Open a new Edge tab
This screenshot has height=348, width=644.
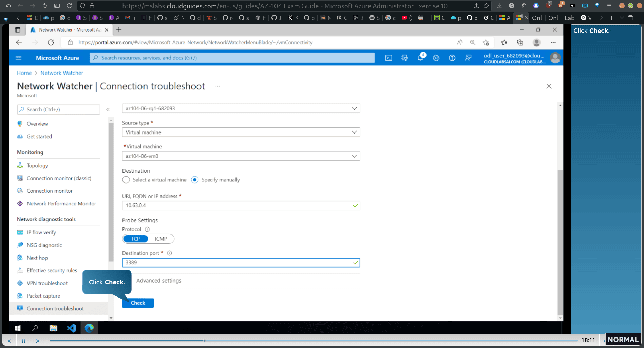pos(119,30)
